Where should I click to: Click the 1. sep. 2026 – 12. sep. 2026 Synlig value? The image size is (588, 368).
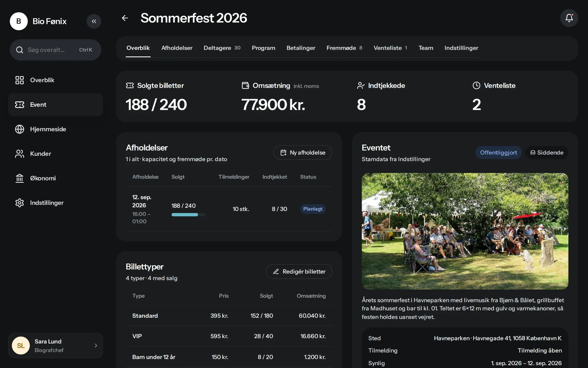[x=526, y=363]
